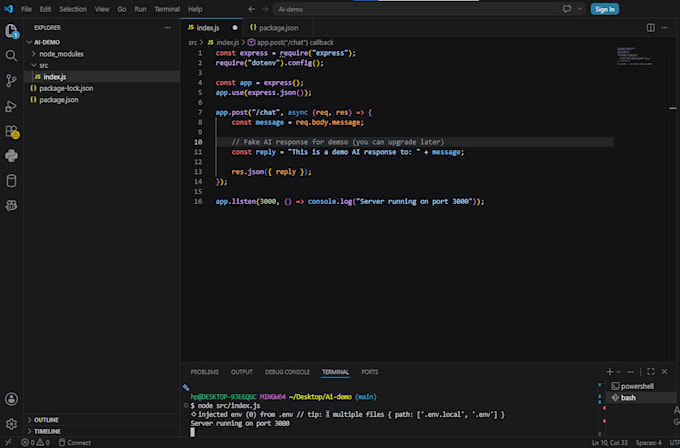Open the new terminal profile dropdown
This screenshot has height=448, width=680.
pos(618,372)
